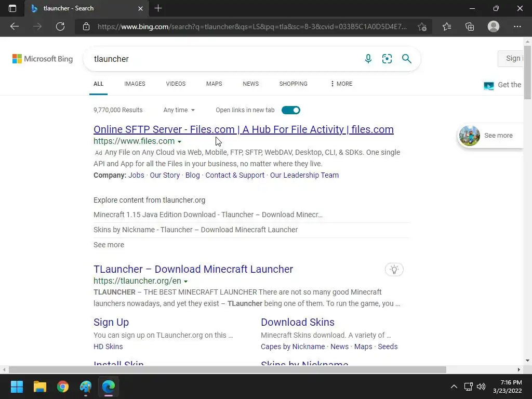Close the tlauncher - Search tab

coord(140,8)
